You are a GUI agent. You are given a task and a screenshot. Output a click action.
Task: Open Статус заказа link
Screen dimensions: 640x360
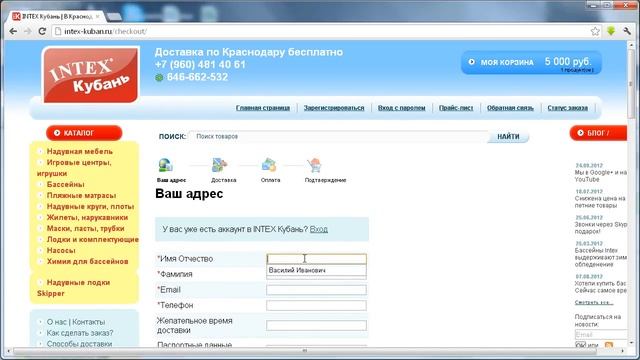(568, 108)
